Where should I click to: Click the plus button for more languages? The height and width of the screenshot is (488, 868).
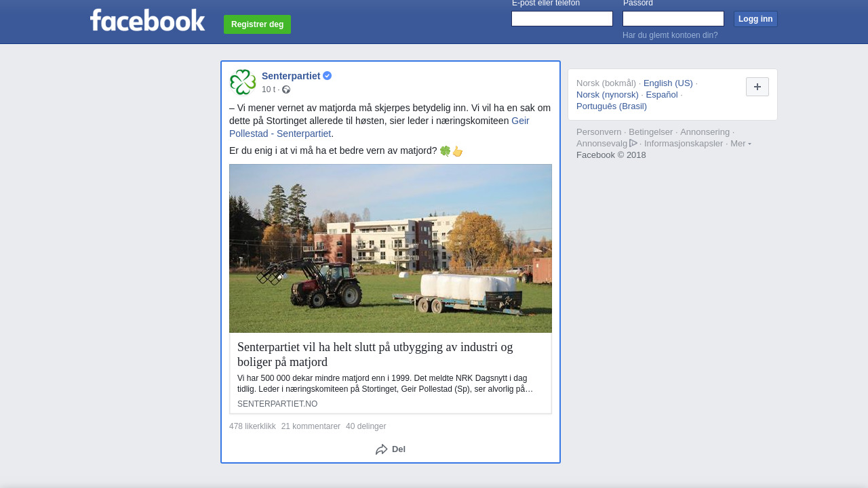[757, 87]
